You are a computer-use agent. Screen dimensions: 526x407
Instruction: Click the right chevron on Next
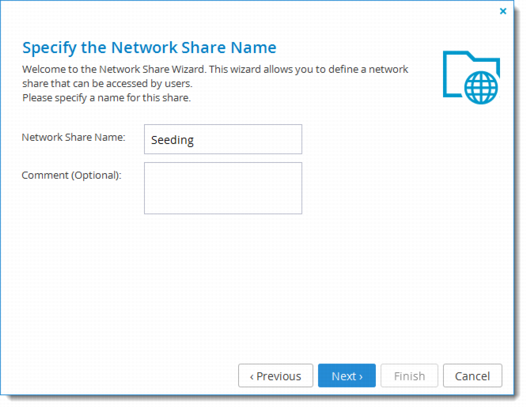(x=361, y=377)
